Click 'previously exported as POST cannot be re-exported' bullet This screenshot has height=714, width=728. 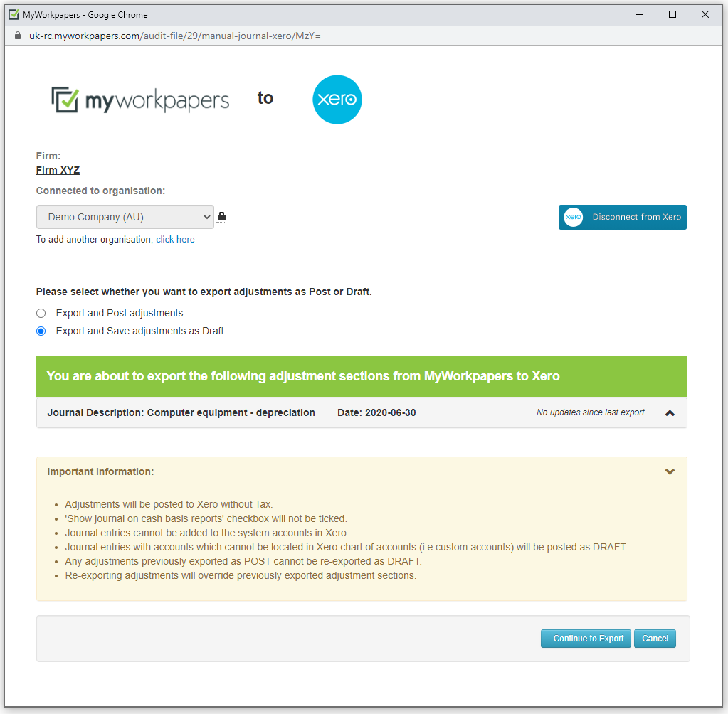coord(243,561)
